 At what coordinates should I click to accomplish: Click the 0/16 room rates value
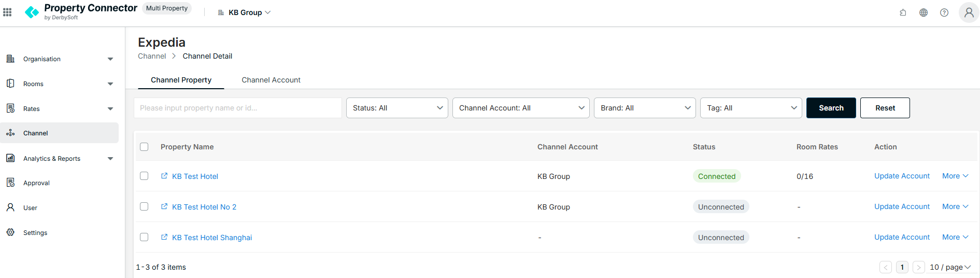click(x=805, y=176)
